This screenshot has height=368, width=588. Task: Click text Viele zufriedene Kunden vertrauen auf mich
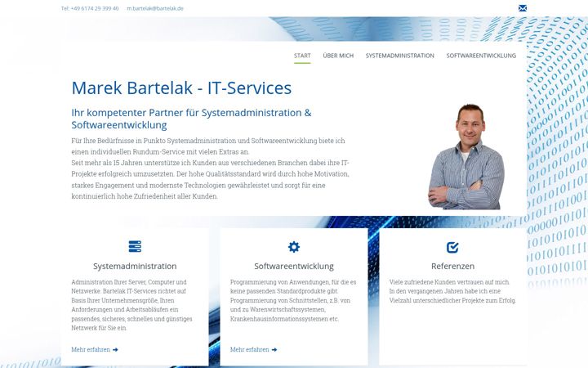(x=449, y=282)
